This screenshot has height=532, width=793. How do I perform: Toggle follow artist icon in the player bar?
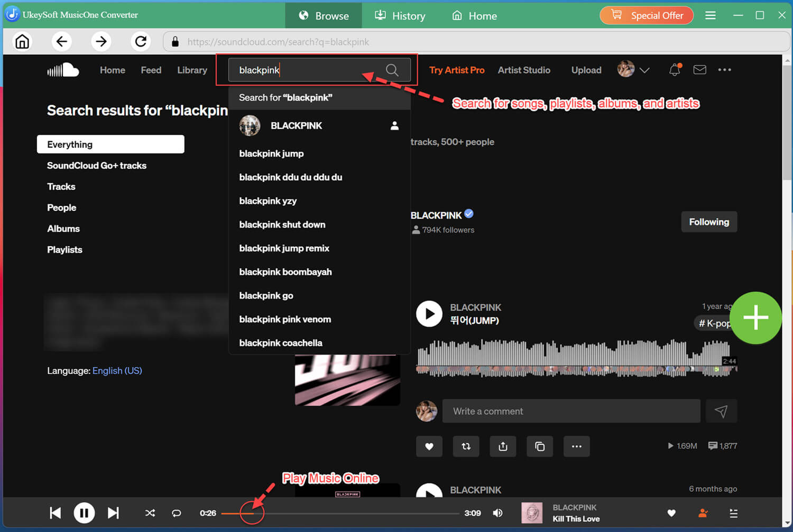tap(703, 513)
